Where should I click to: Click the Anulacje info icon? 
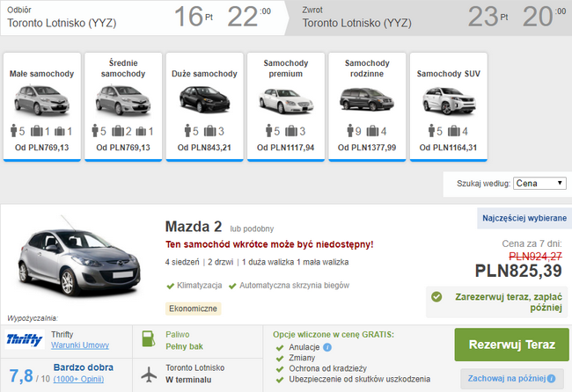click(x=327, y=347)
